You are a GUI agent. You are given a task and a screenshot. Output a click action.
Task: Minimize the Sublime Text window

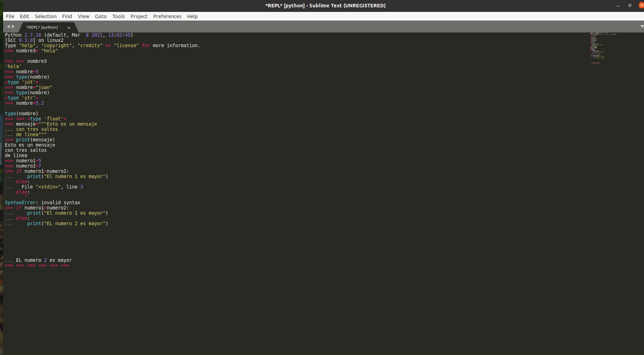pos(618,6)
